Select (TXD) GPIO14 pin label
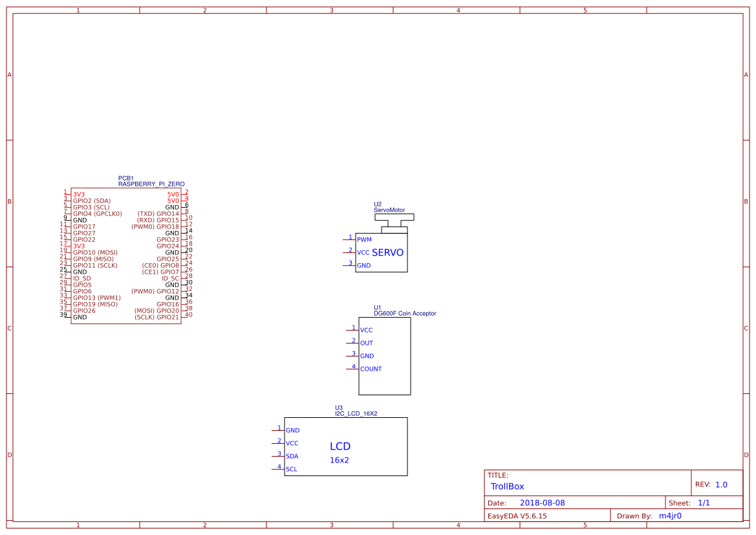The height and width of the screenshot is (535, 756). [158, 213]
